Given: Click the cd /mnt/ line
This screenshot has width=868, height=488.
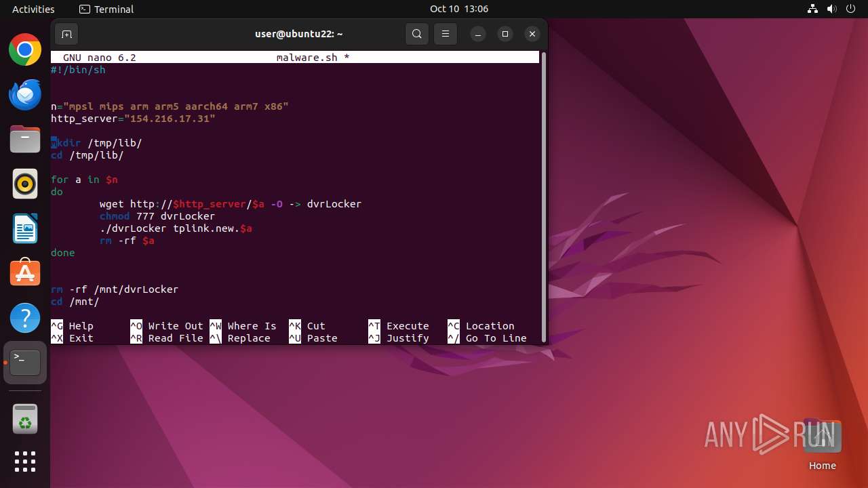Looking at the screenshot, I should pyautogui.click(x=75, y=302).
